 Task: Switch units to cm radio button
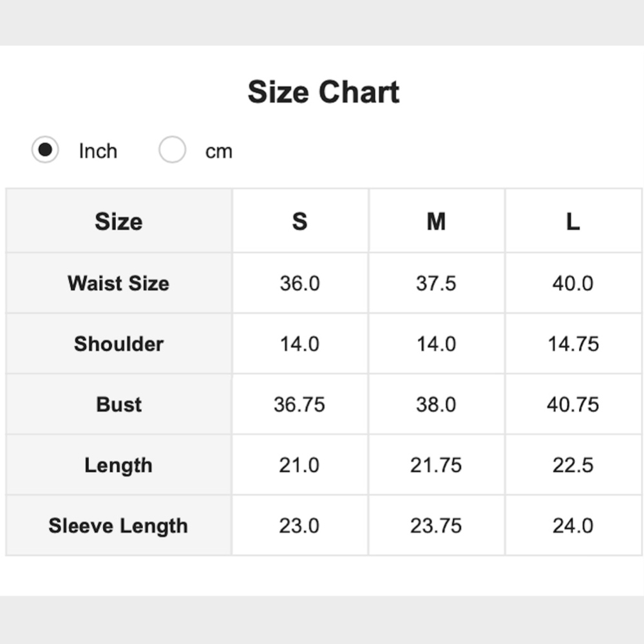point(173,151)
